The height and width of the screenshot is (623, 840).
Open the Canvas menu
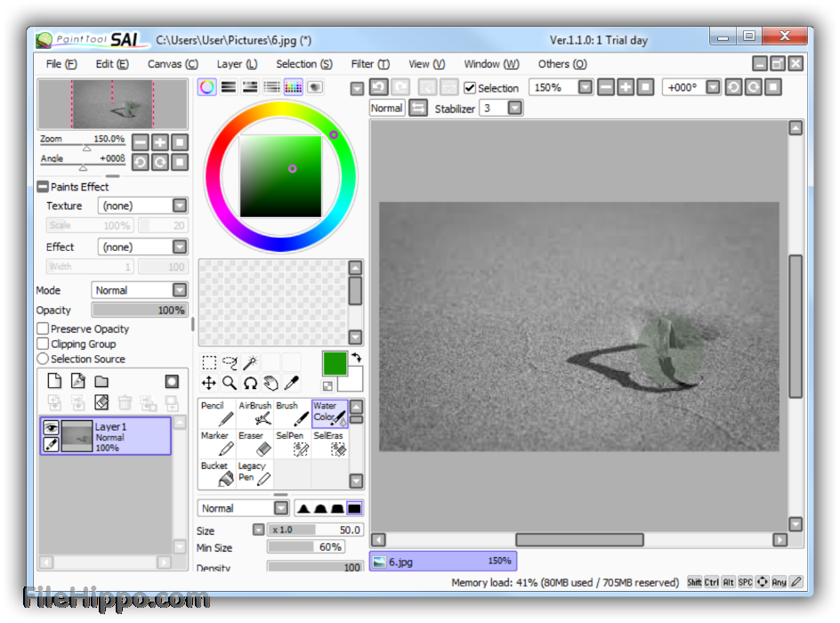[172, 64]
